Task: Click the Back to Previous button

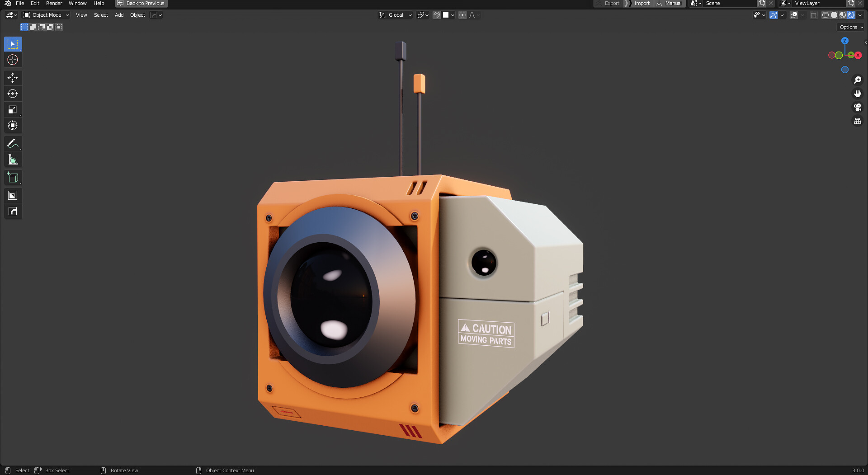Action: pos(141,3)
